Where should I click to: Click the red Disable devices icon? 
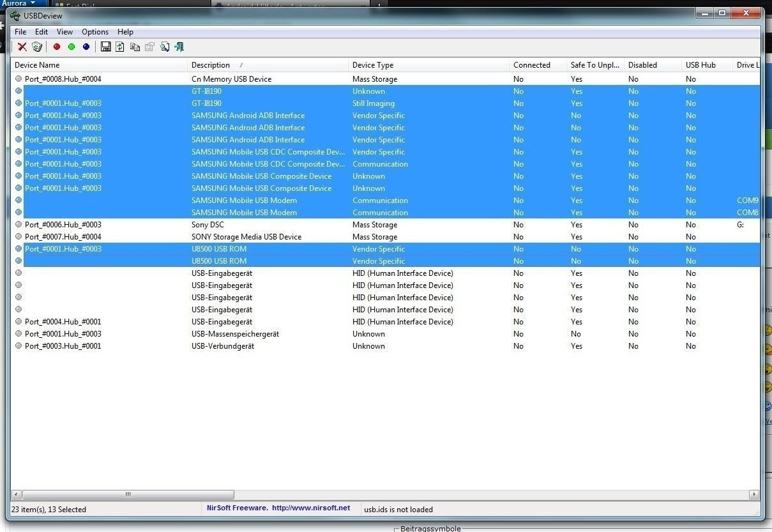click(57, 47)
